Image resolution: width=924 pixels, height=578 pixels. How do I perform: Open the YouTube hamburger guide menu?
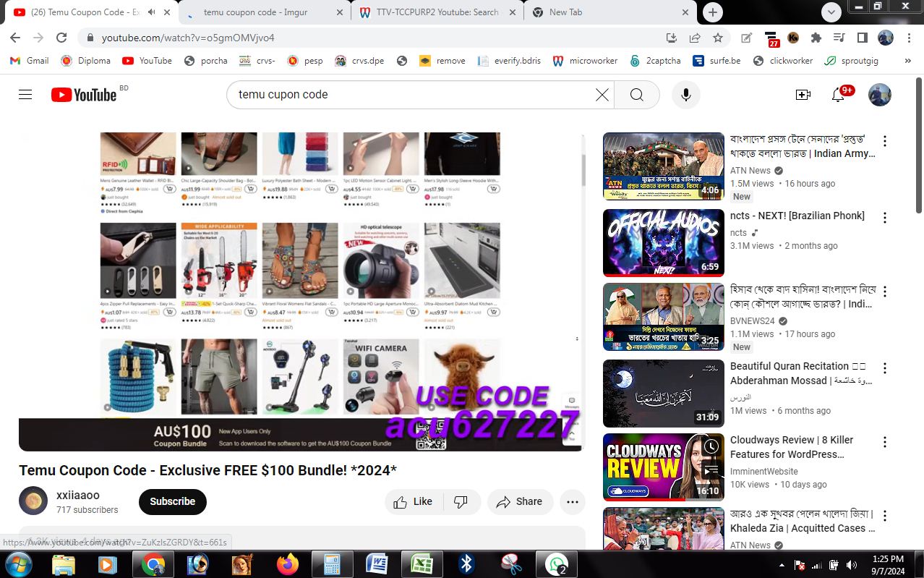pos(25,95)
